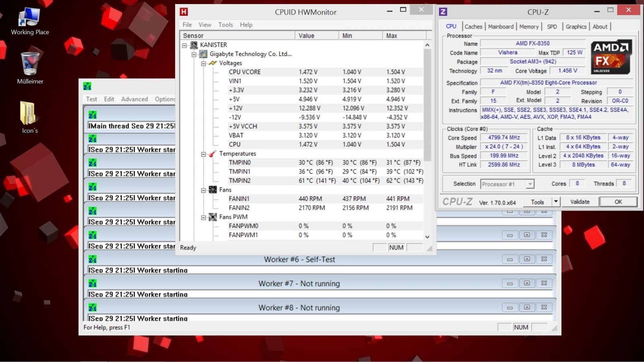This screenshot has width=644, height=362.
Task: Click the Main thread window icon
Action: [93, 114]
